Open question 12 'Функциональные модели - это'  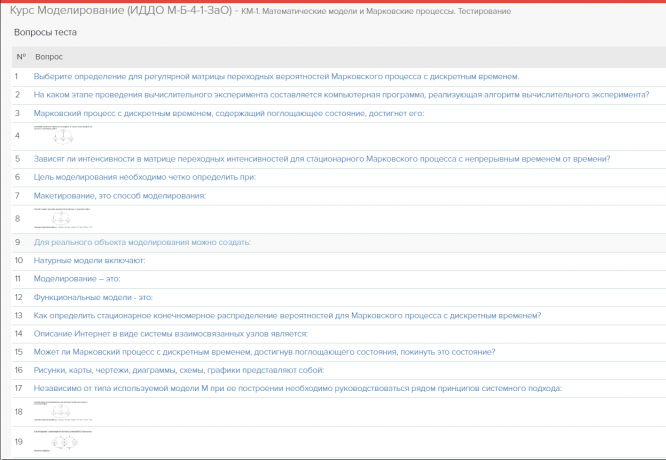tap(93, 297)
